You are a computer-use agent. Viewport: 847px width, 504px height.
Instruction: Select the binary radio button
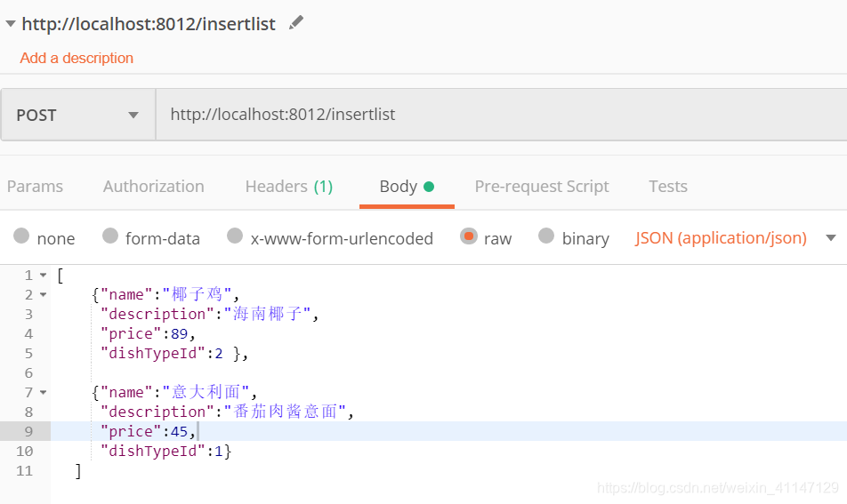(546, 236)
